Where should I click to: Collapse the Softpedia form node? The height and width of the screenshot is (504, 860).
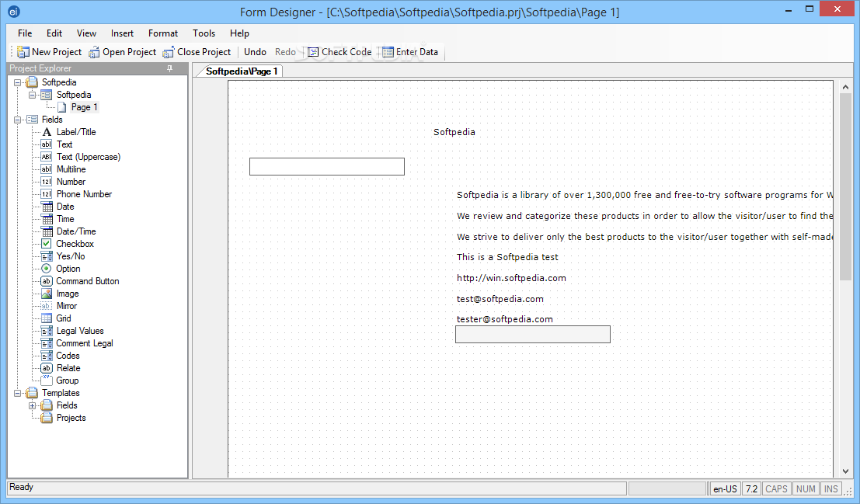click(32, 95)
